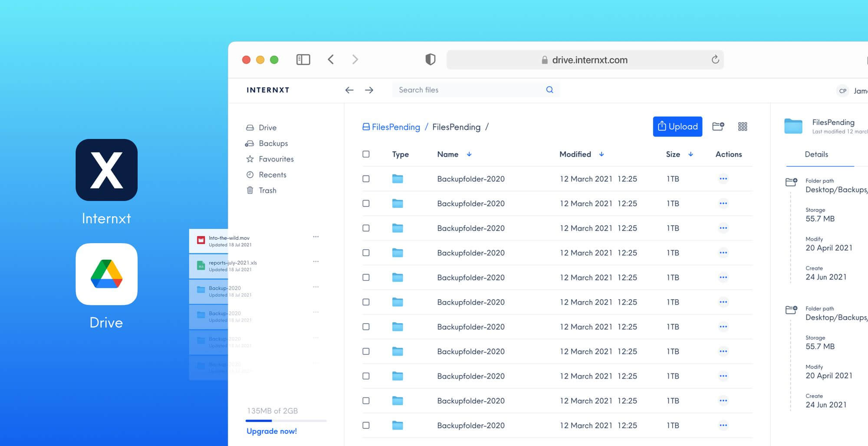Check the select-all checkbox in the header

pyautogui.click(x=367, y=154)
